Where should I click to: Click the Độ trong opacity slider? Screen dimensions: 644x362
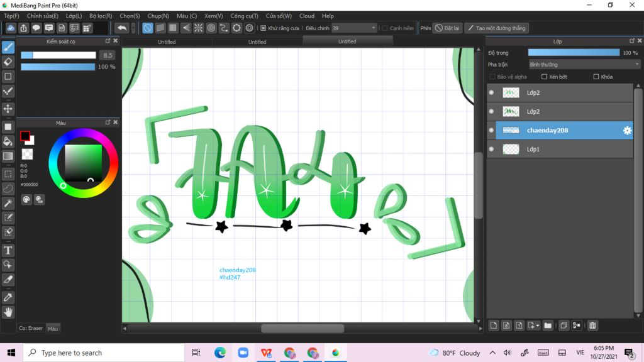coord(574,53)
